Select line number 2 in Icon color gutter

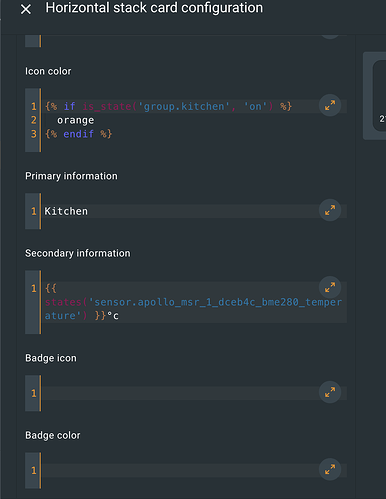pos(34,120)
